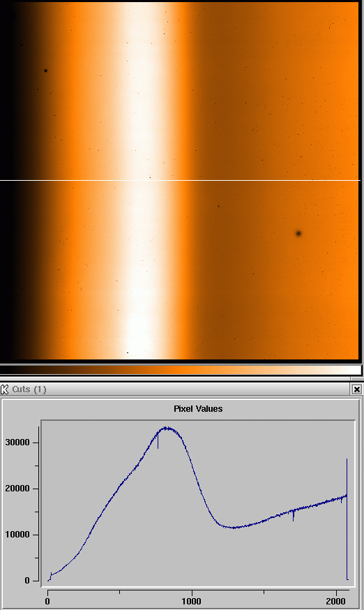Click the downward spike near the curve peak
This screenshot has height=610, width=364.
click(158, 441)
